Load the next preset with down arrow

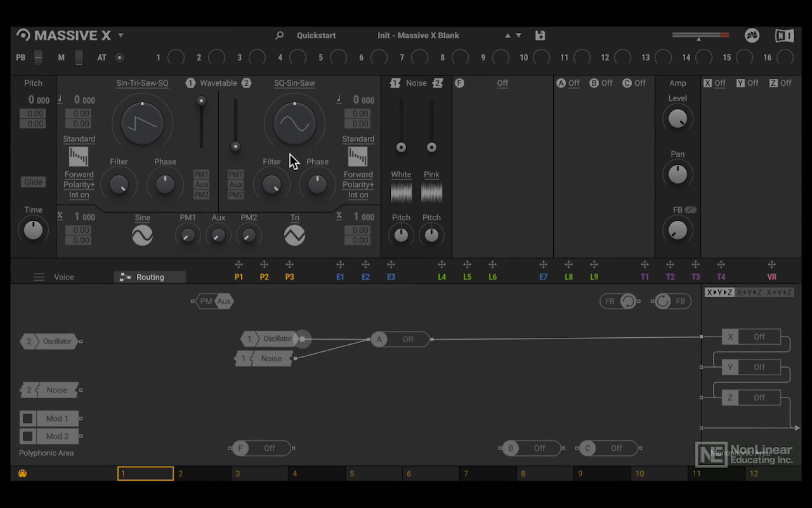click(518, 36)
